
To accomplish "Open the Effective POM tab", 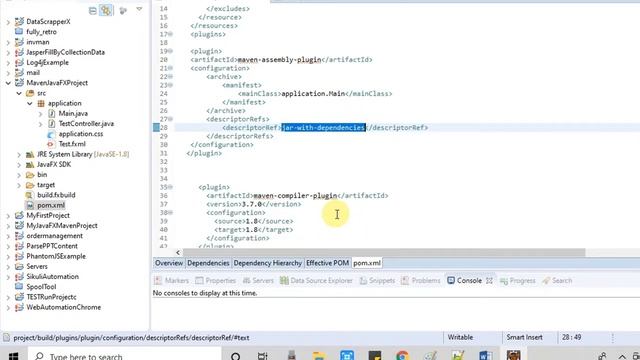I will click(x=327, y=263).
